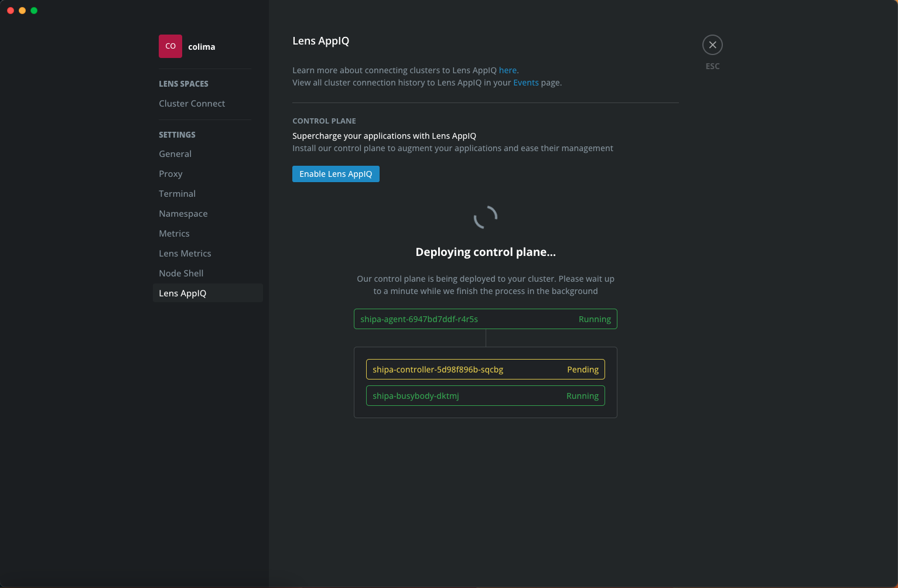
Task: Open Proxy settings
Action: coord(170,174)
